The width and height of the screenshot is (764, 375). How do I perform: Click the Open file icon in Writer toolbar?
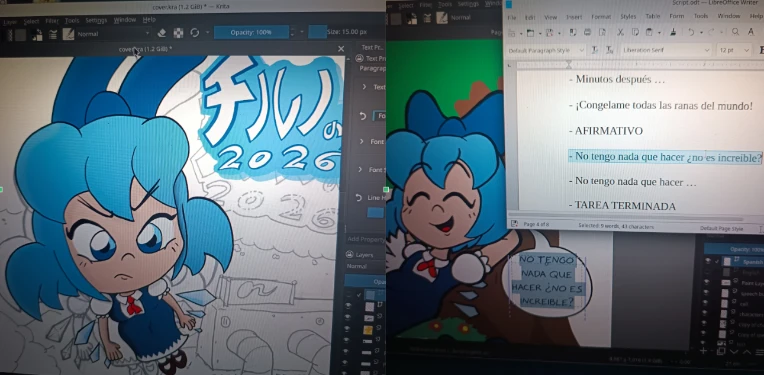[530, 33]
